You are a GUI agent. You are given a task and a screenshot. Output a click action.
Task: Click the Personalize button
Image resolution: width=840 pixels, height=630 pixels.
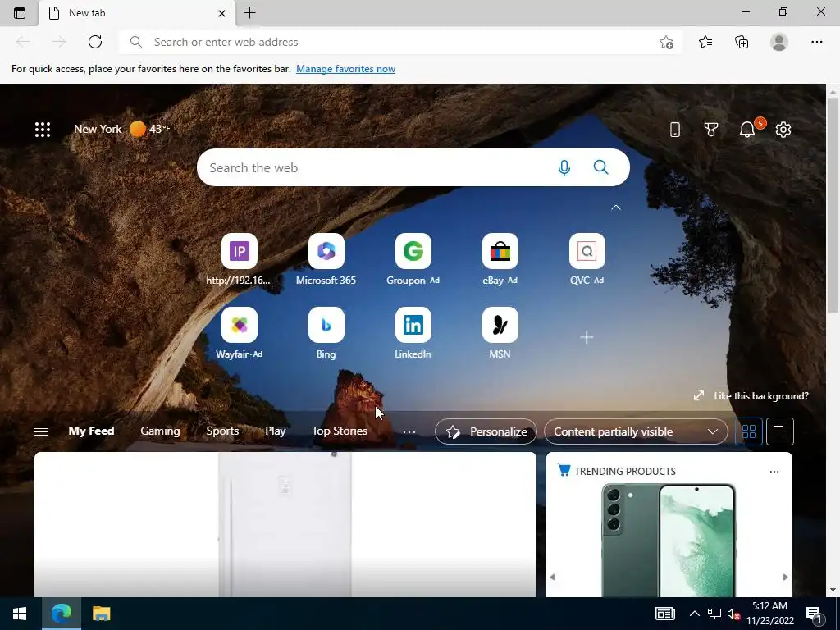click(486, 431)
